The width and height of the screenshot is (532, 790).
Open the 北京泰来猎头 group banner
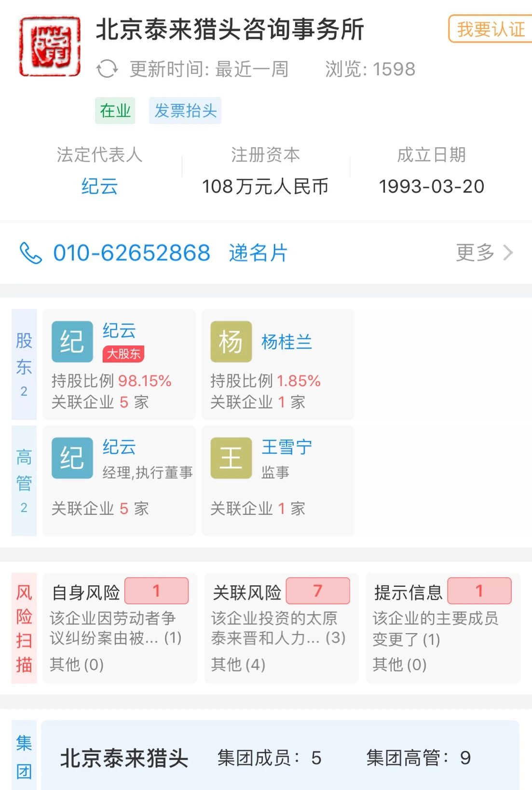(280, 756)
